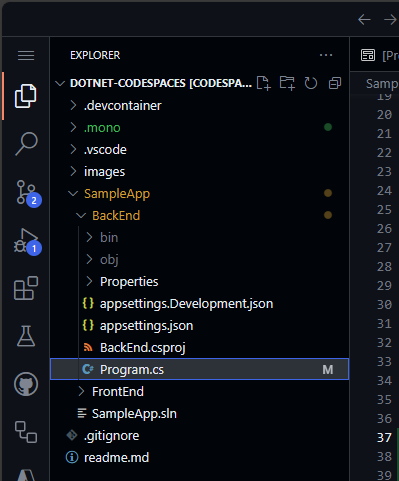Image resolution: width=399 pixels, height=481 pixels.
Task: Click the New File icon
Action: tap(263, 83)
